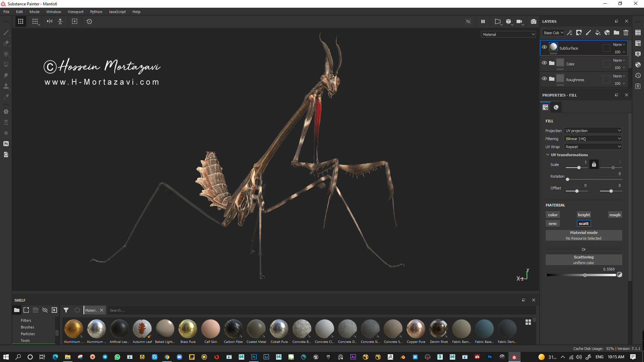Viewport: 644px width, 362px height.
Task: Select the Projection tool in left toolbar
Action: (6, 54)
